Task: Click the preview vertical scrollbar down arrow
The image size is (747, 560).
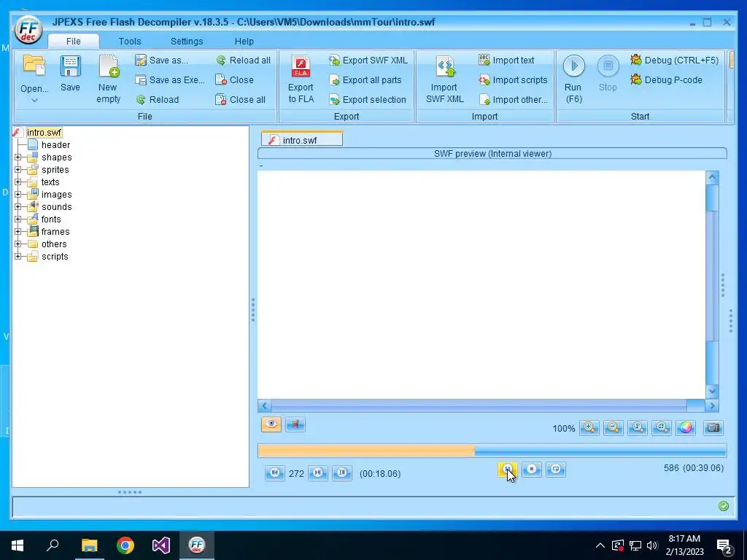Action: pos(712,392)
